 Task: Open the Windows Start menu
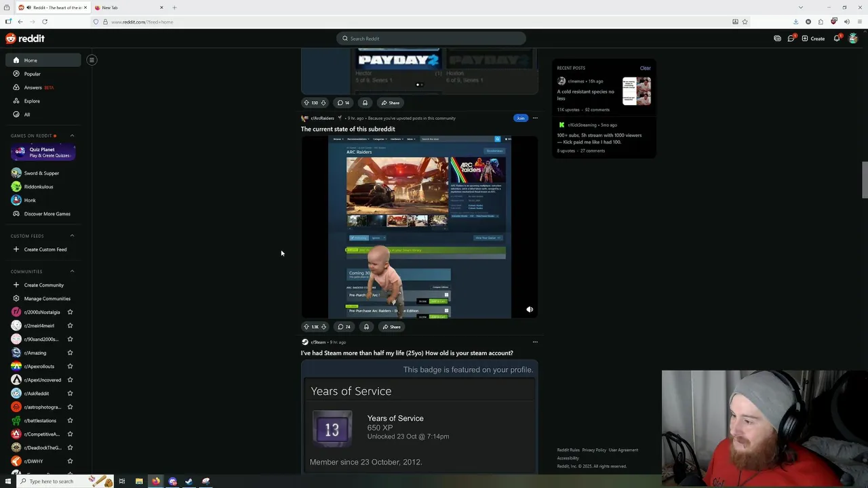tap(8, 481)
